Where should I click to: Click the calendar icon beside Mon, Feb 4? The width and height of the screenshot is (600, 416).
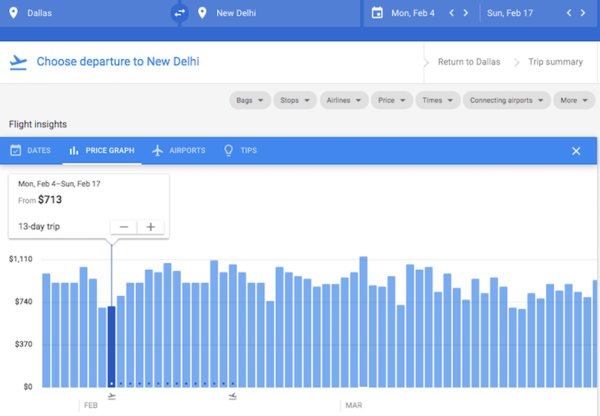(x=377, y=13)
